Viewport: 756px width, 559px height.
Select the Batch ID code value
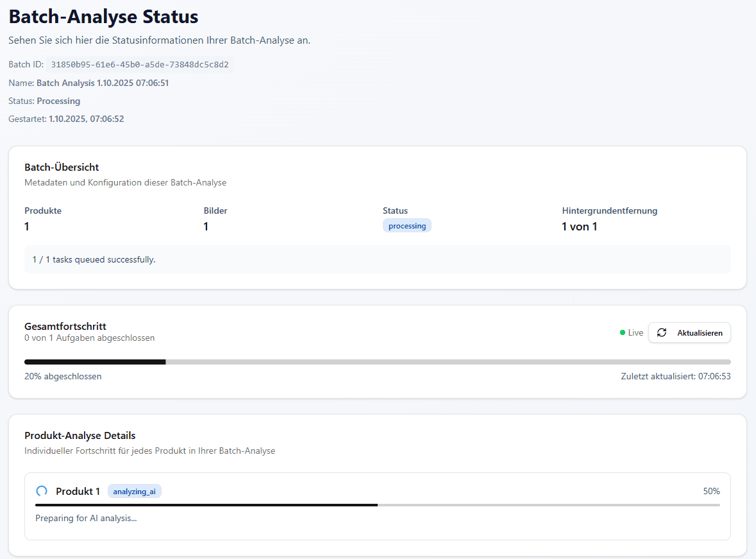point(140,65)
